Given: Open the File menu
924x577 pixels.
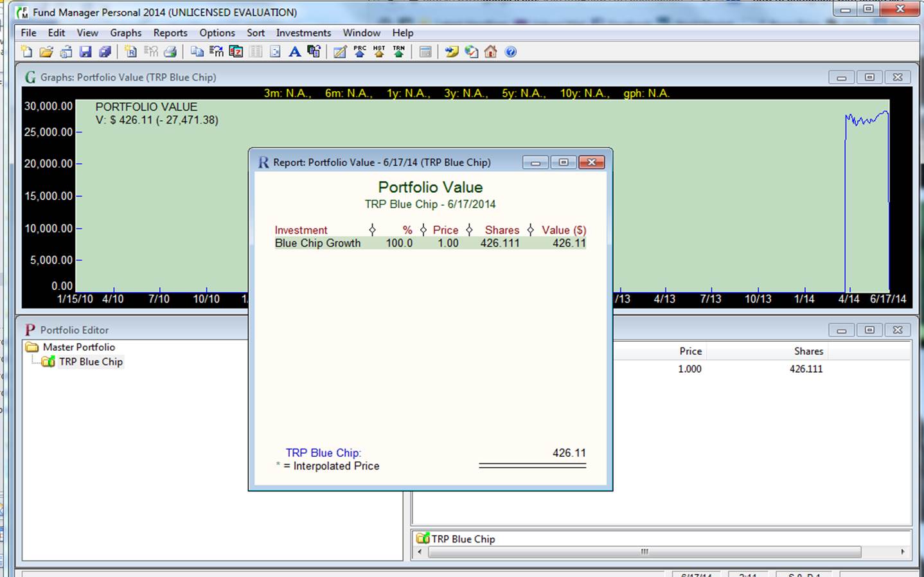Looking at the screenshot, I should (x=28, y=33).
